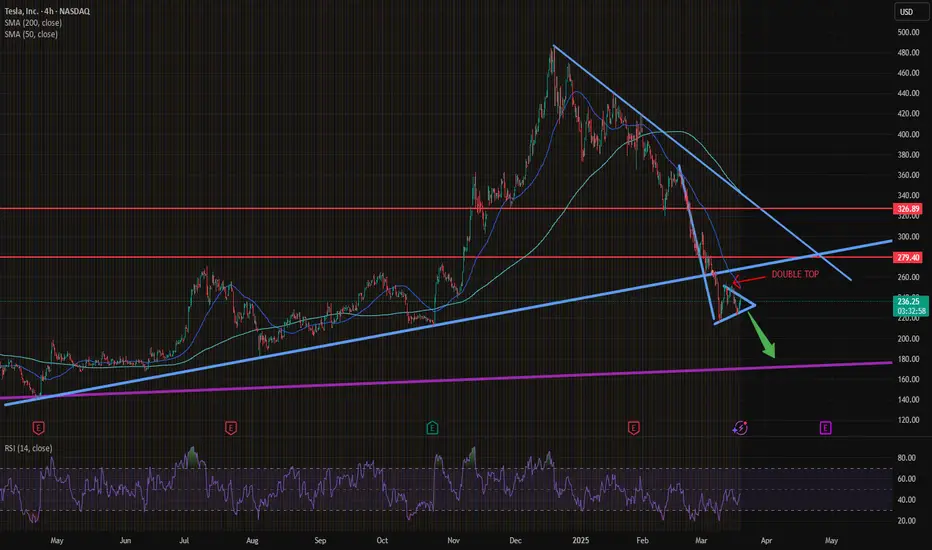This screenshot has height=550, width=932.
Task: Click the Jul label on the time axis
Action: 184,540
